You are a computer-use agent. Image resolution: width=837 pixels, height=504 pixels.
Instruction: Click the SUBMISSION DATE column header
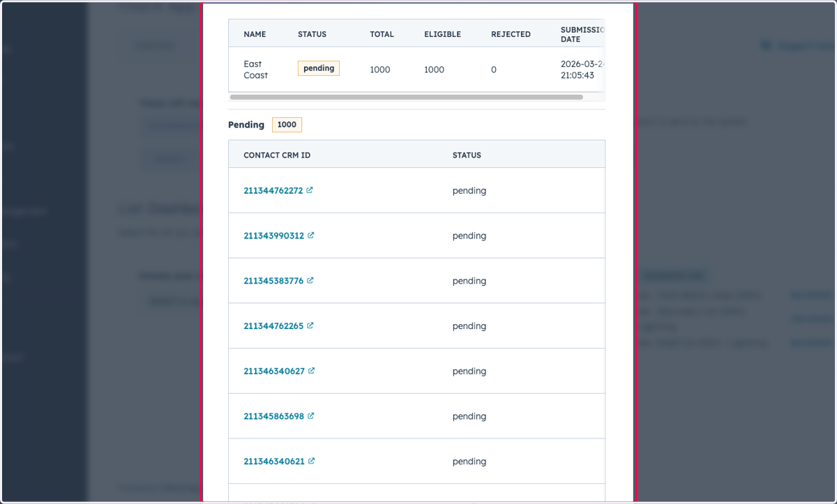[582, 34]
